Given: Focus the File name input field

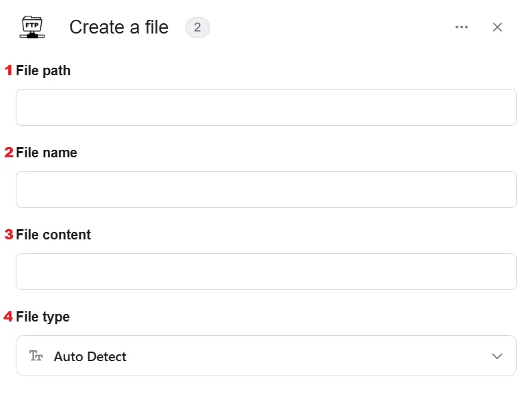Looking at the screenshot, I should point(266,189).
